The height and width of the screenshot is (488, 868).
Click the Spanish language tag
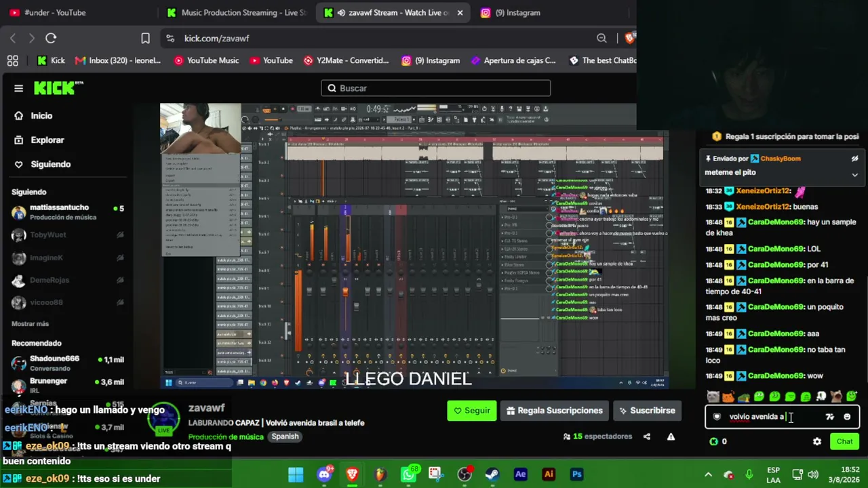click(x=285, y=436)
